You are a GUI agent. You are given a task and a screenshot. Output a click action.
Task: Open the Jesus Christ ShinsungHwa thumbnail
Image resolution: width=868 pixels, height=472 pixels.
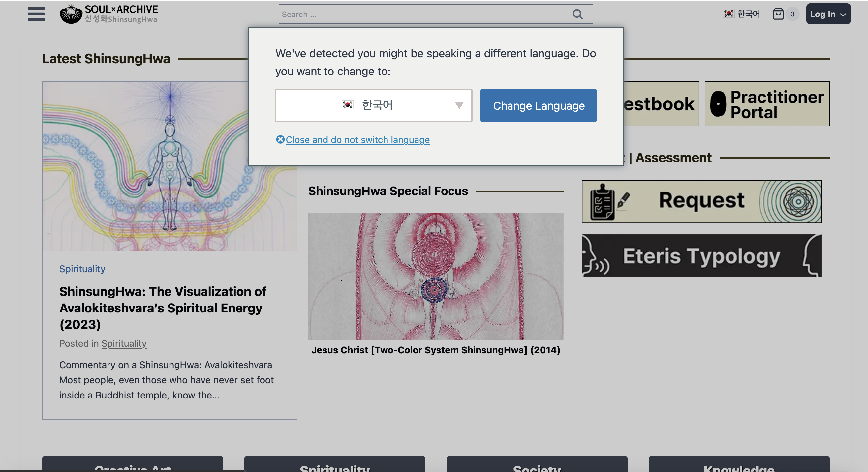(x=435, y=276)
